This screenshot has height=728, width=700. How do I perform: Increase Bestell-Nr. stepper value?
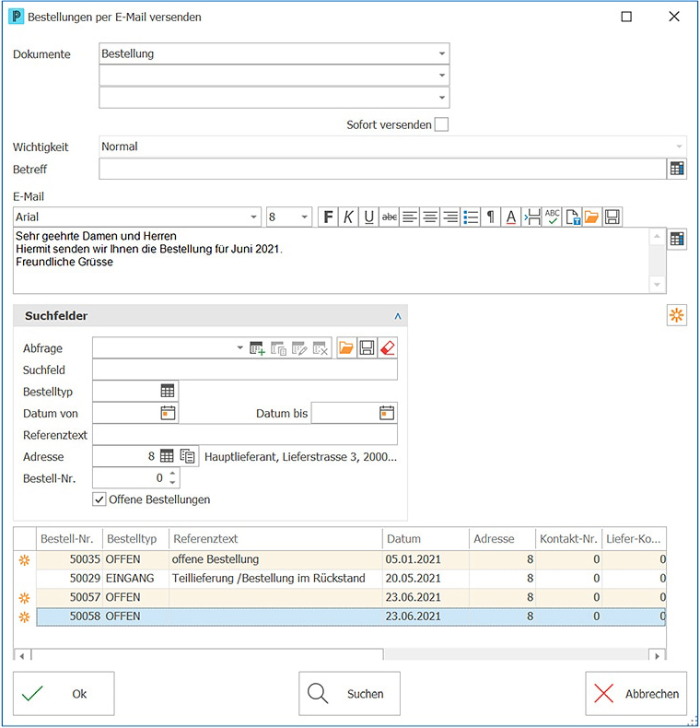172,473
